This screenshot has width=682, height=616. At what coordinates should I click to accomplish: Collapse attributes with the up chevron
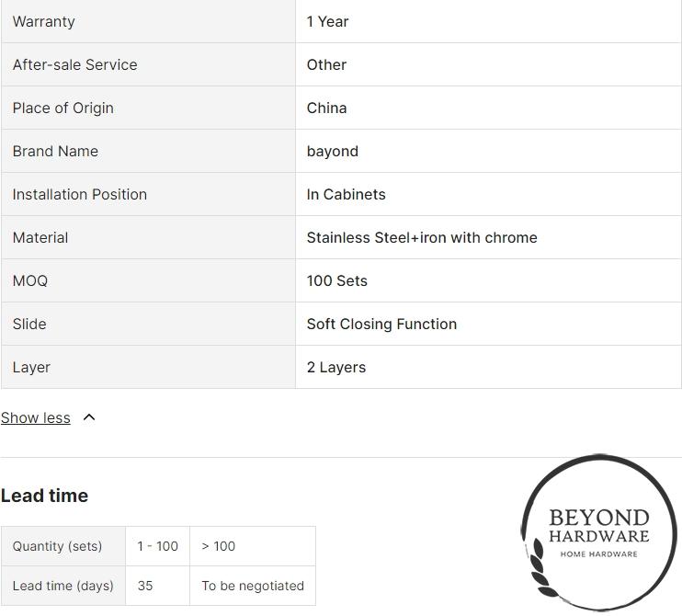(x=89, y=417)
